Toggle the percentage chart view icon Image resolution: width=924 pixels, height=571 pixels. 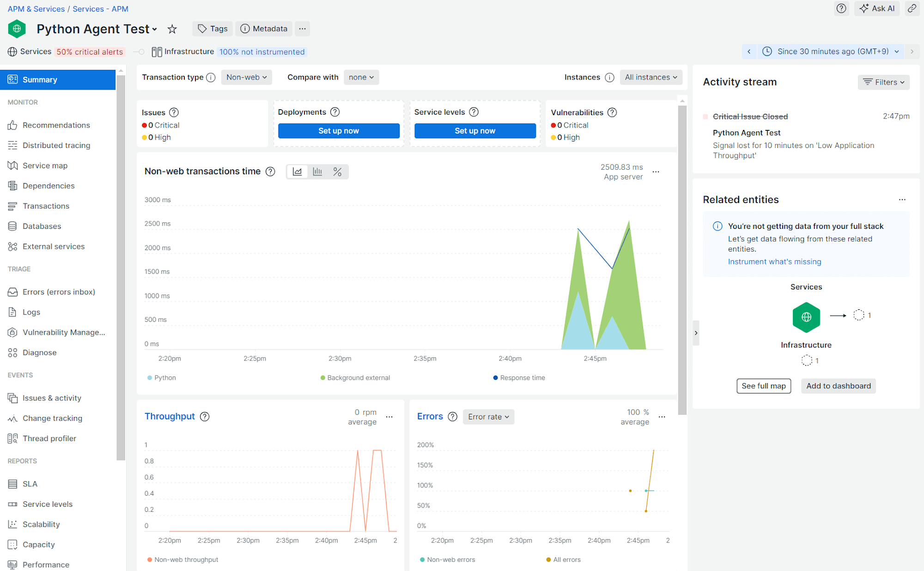[x=337, y=171]
